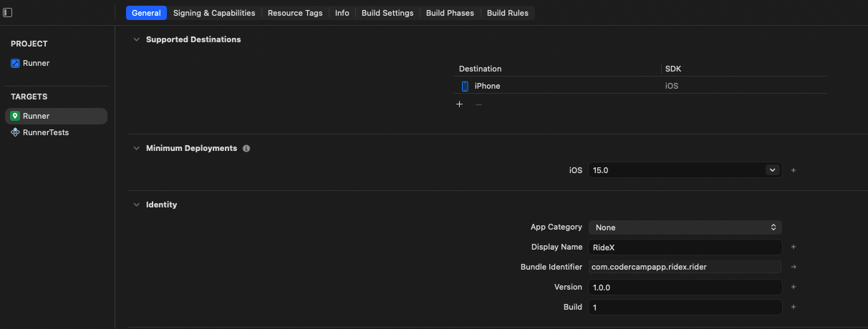The image size is (868, 329).
Task: Switch to Signing & Capabilities tab
Action: click(214, 13)
